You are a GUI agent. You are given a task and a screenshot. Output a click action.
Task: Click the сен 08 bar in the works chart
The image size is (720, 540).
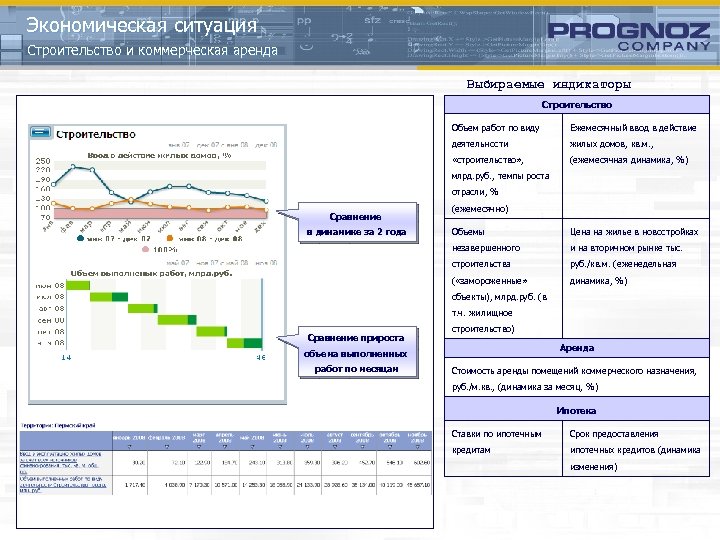pos(177,320)
